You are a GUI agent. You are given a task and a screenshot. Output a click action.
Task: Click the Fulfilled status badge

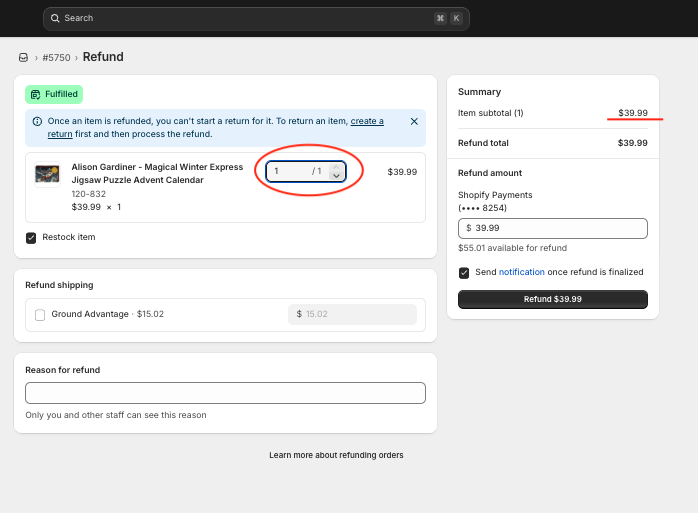click(x=54, y=94)
